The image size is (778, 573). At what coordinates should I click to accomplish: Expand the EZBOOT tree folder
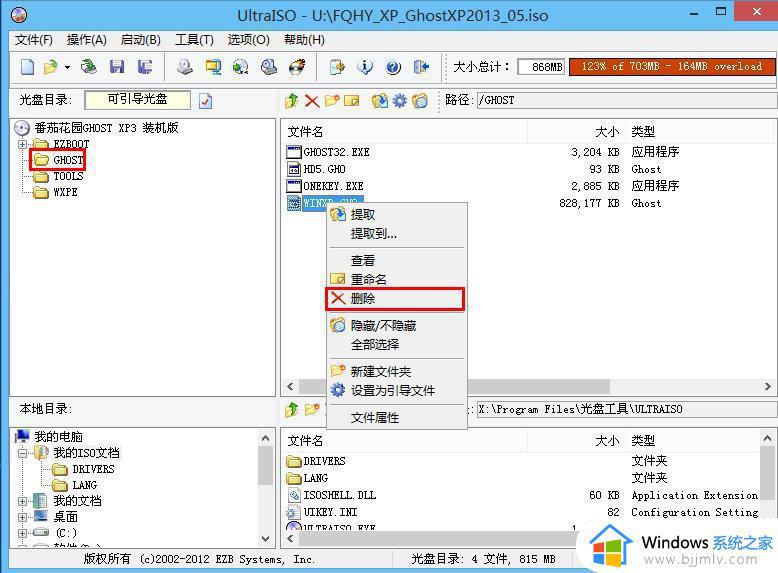(x=22, y=144)
